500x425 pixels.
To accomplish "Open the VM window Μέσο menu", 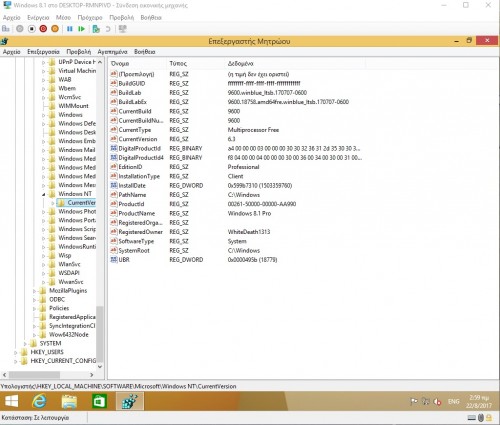I will pyautogui.click(x=63, y=17).
